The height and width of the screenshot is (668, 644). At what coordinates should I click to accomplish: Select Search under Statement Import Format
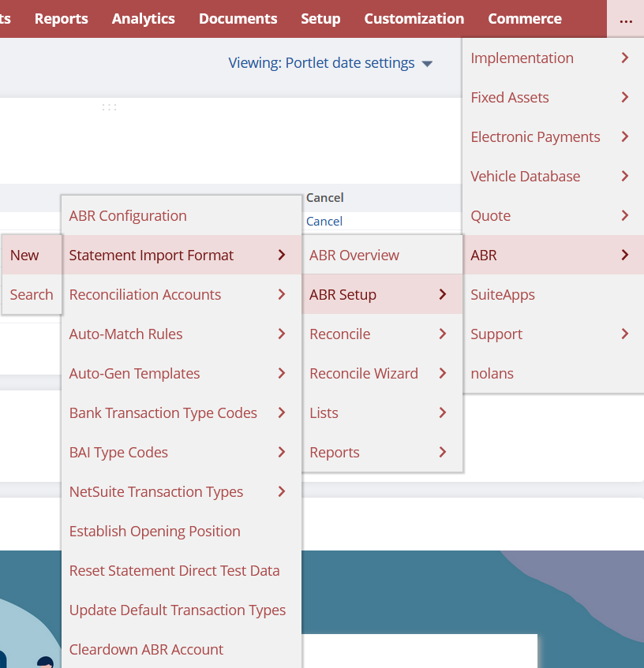[x=32, y=294]
